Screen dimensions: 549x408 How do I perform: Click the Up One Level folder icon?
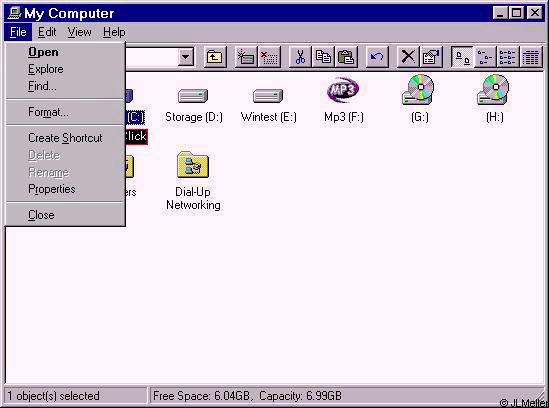(215, 57)
